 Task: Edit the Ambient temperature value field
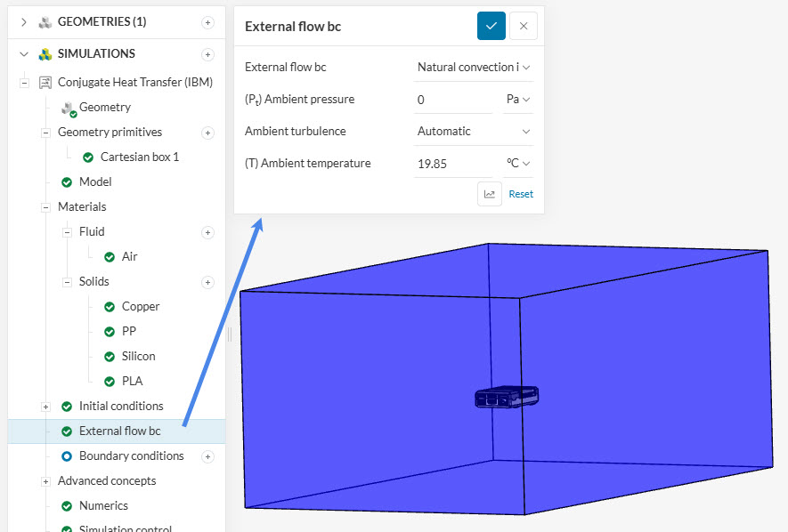452,163
